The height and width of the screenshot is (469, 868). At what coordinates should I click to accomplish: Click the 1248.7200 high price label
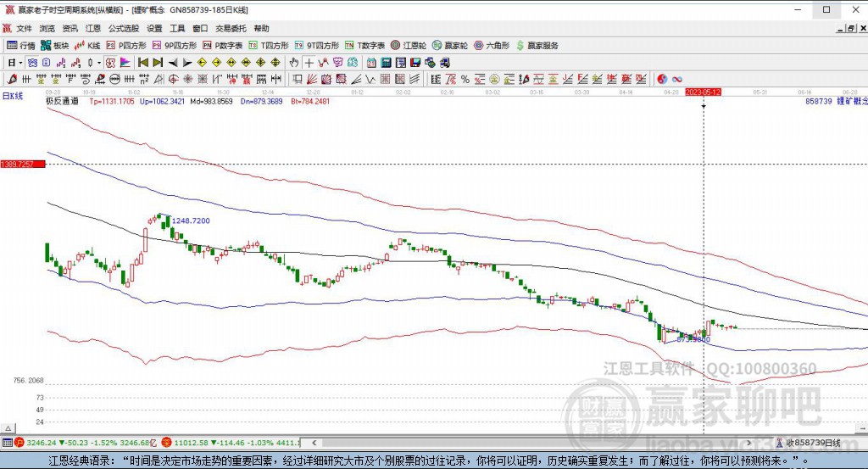coord(191,221)
